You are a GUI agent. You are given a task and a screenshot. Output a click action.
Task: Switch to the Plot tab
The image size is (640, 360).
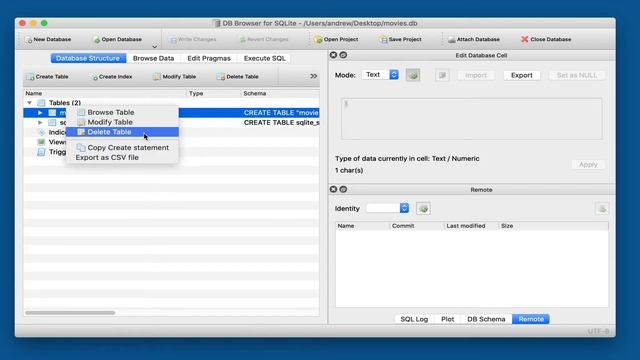tap(448, 319)
